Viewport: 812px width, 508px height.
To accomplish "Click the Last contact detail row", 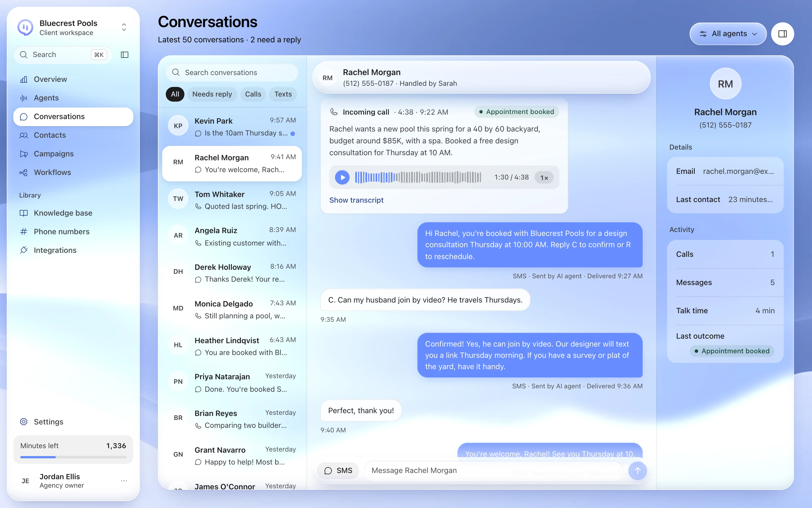I will click(x=725, y=200).
